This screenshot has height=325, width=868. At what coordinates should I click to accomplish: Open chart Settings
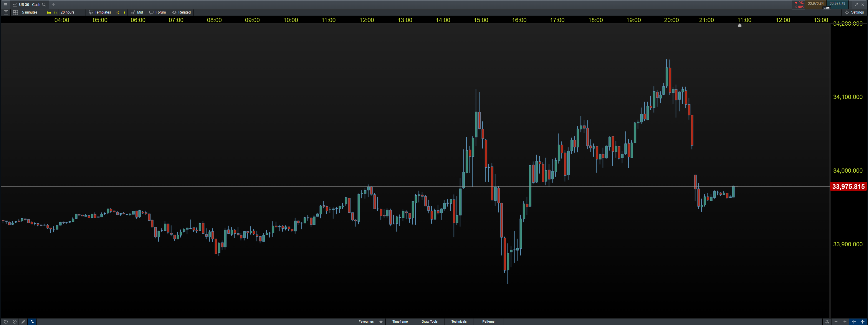coord(854,12)
